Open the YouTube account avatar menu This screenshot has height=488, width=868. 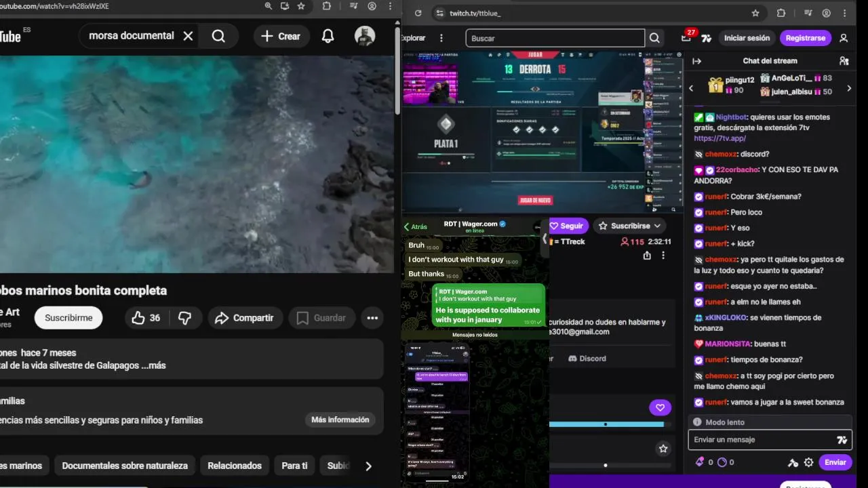[365, 36]
